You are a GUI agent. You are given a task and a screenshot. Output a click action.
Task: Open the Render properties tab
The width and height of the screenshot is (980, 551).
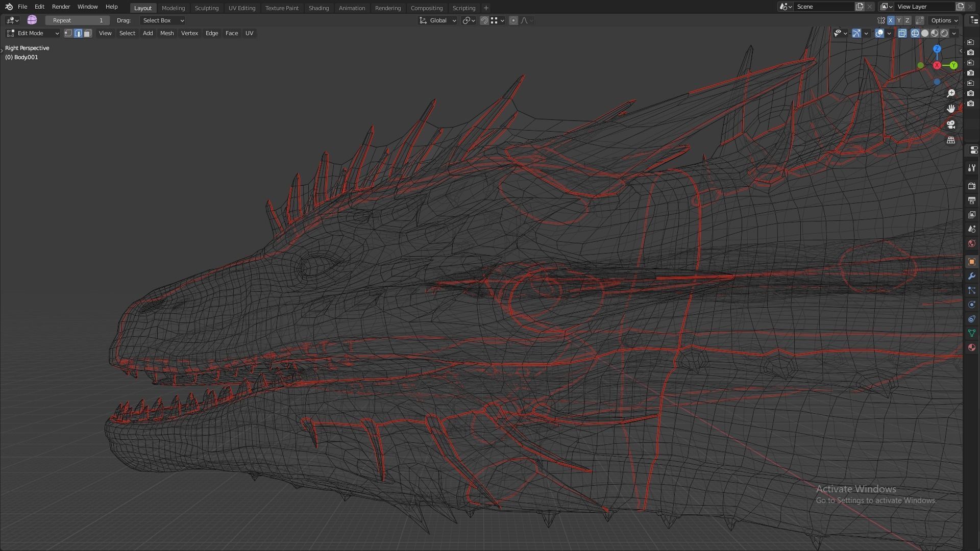click(972, 186)
